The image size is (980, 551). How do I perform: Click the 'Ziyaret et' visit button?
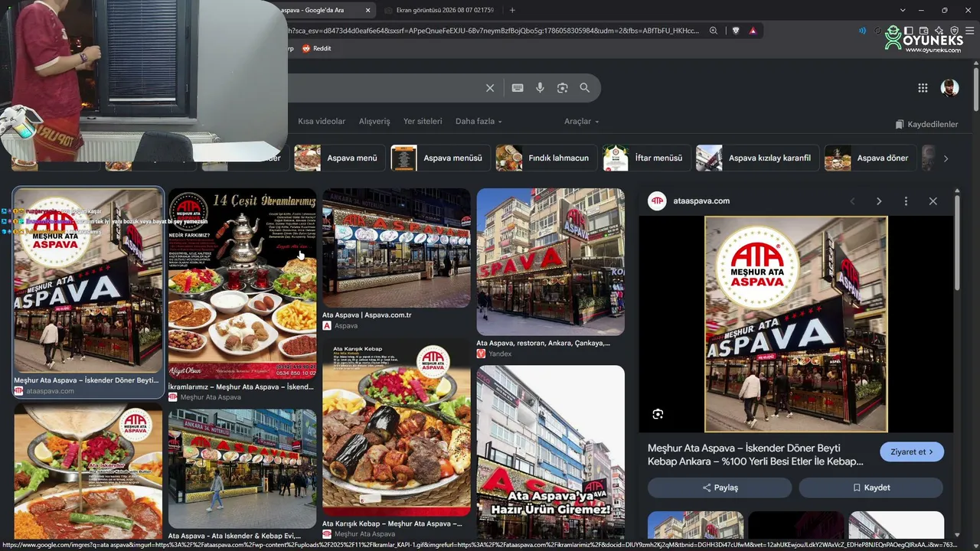coord(912,452)
